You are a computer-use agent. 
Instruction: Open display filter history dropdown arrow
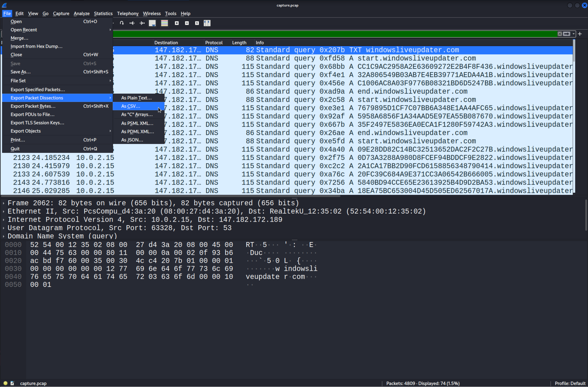[x=574, y=34]
